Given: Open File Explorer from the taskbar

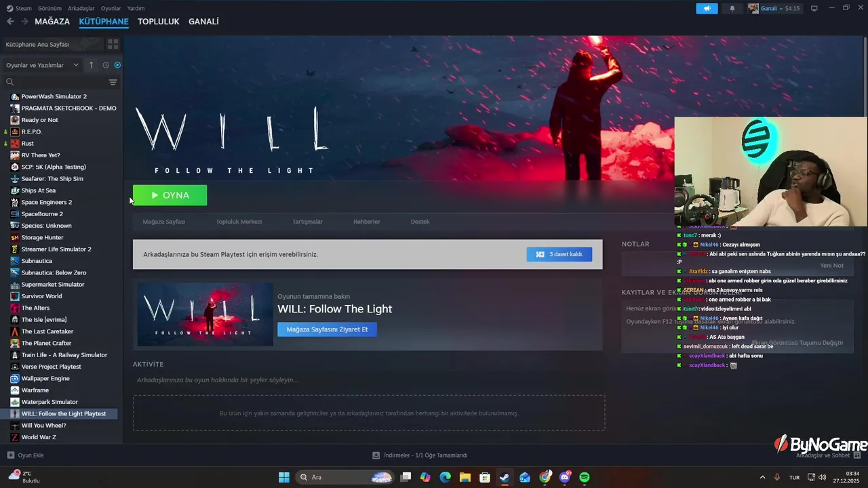Looking at the screenshot, I should [465, 477].
